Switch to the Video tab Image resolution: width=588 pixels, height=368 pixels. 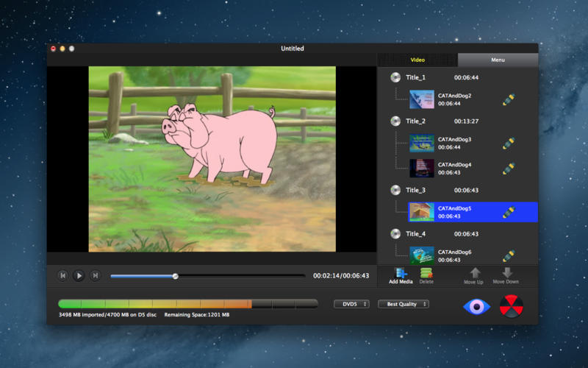pyautogui.click(x=417, y=60)
